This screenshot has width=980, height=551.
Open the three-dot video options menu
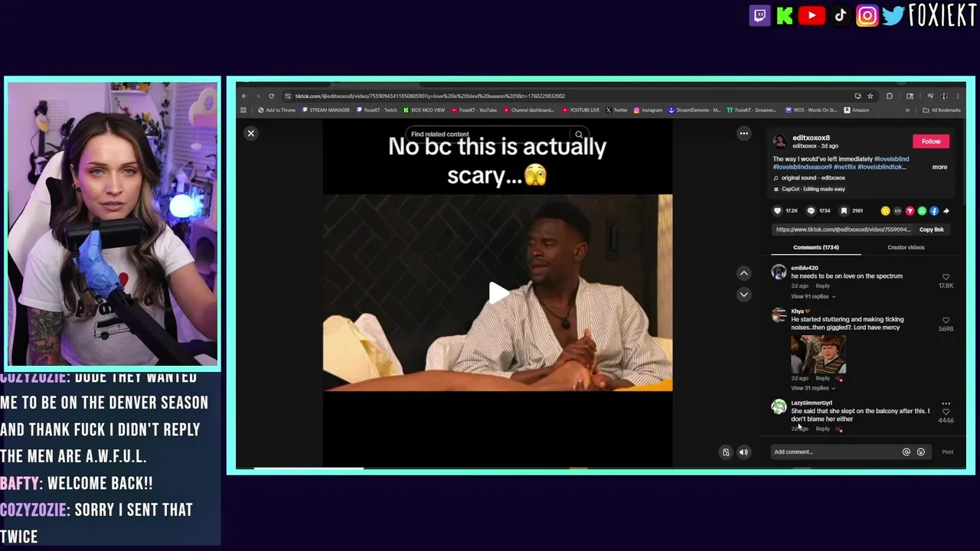[743, 133]
